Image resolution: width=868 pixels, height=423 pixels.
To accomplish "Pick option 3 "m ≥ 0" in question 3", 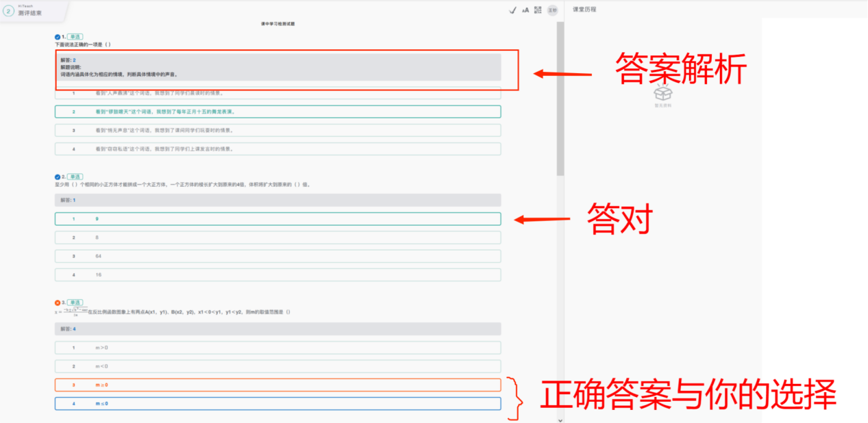I will (277, 385).
